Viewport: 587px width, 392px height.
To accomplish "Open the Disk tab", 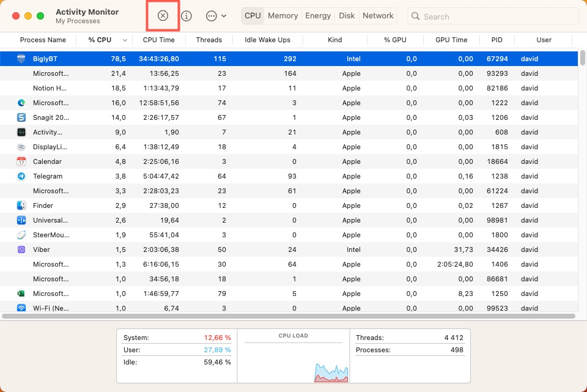I will click(x=347, y=16).
